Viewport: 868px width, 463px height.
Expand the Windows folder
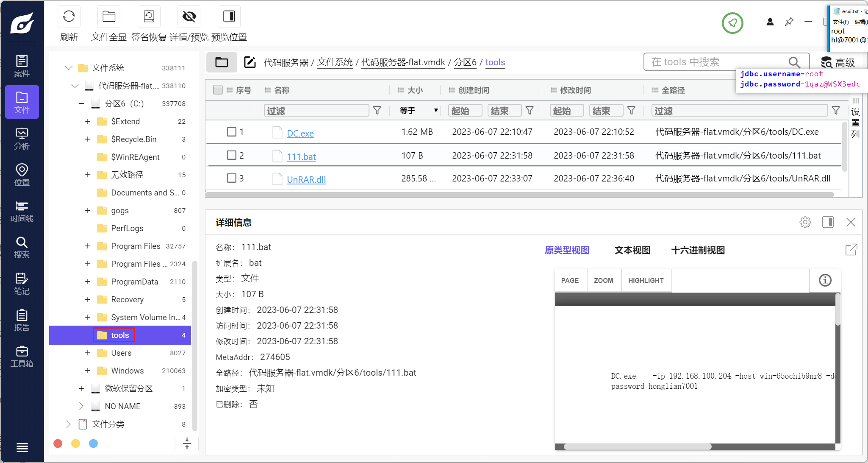point(88,371)
